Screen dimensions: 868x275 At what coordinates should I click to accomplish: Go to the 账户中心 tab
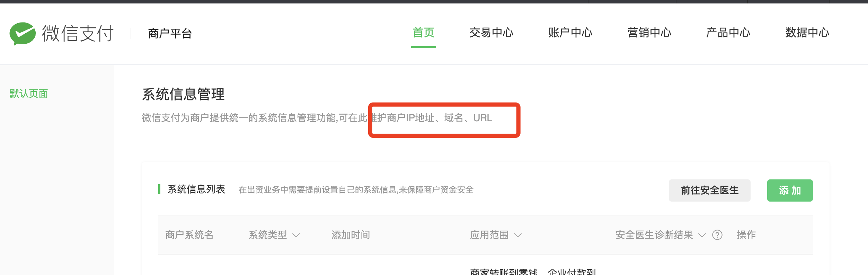[570, 33]
